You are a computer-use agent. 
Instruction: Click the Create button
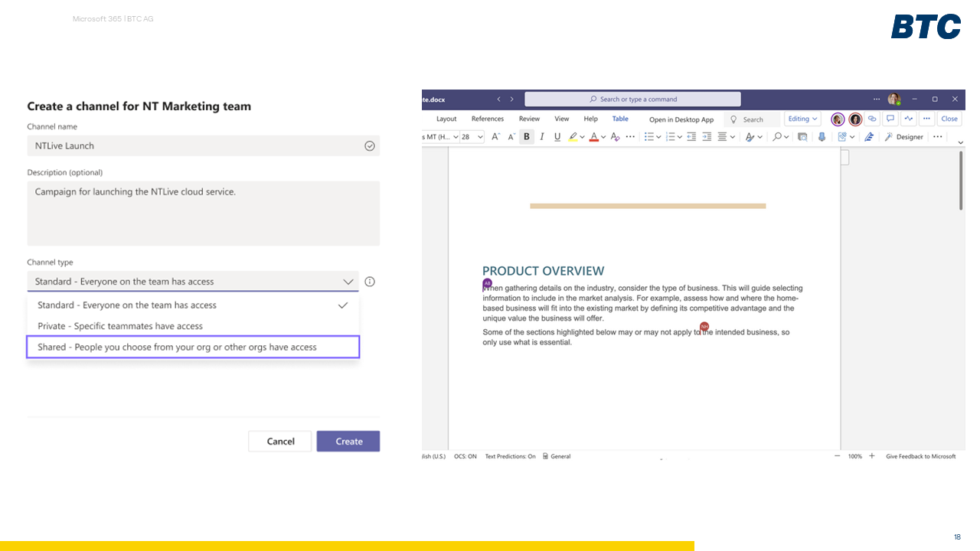pos(348,442)
